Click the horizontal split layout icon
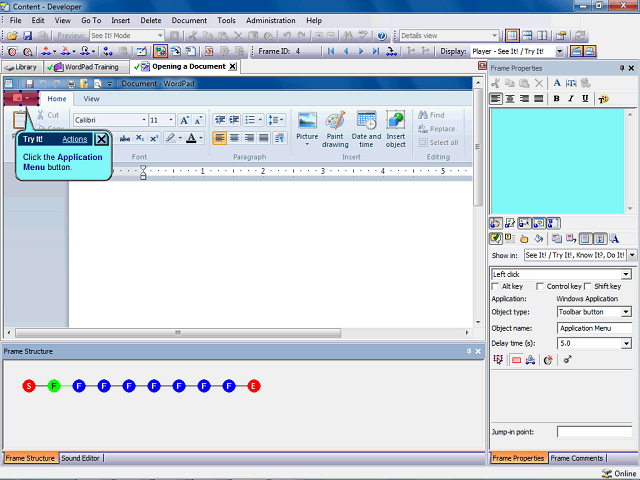The height and width of the screenshot is (480, 640). [x=527, y=36]
